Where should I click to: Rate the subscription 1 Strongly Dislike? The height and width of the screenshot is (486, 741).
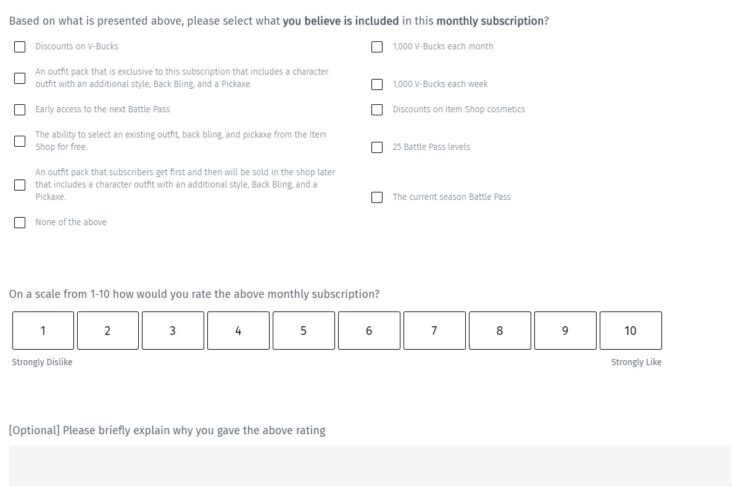point(43,330)
